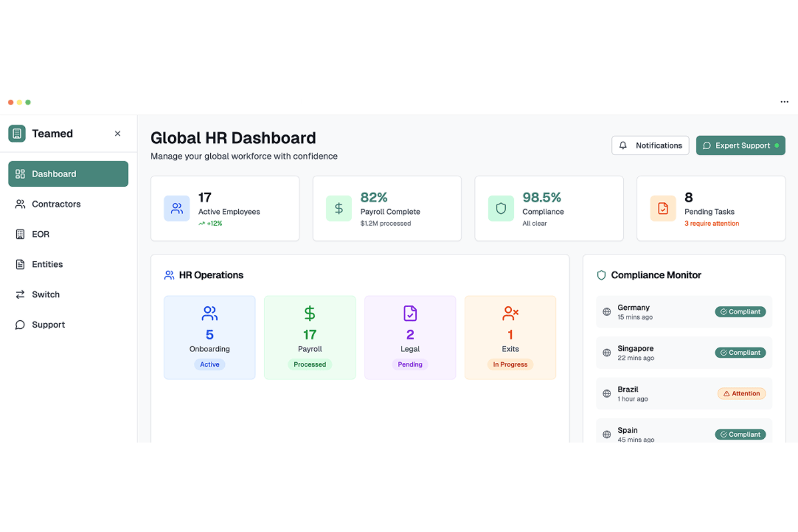Click the Exits card user-remove icon

tap(511, 313)
